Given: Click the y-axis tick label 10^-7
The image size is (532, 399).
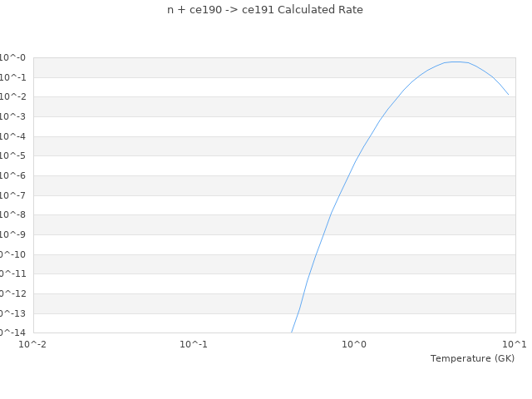Looking at the screenshot, I should pyautogui.click(x=13, y=195).
